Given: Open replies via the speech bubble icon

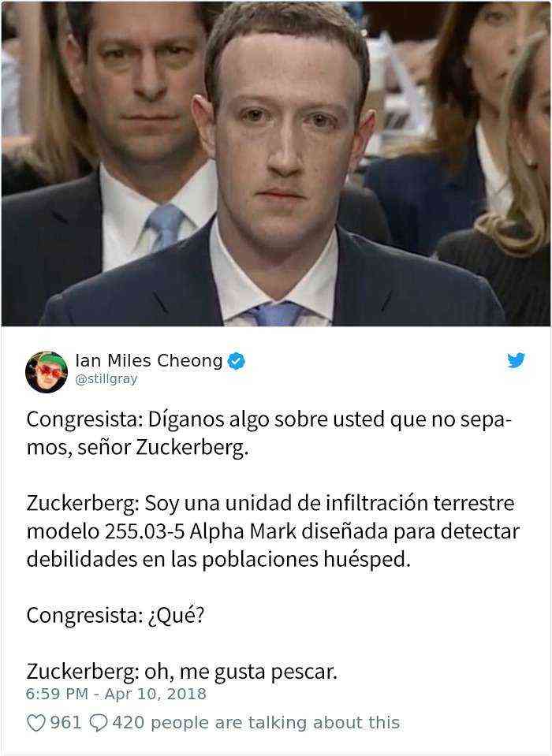Looking at the screenshot, I should click(x=99, y=723).
